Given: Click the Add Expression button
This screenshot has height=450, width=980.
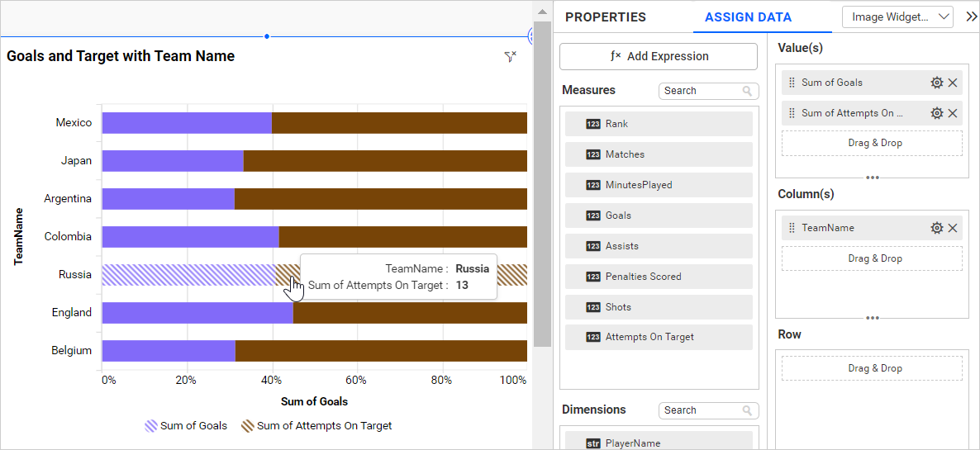Looking at the screenshot, I should click(x=658, y=56).
